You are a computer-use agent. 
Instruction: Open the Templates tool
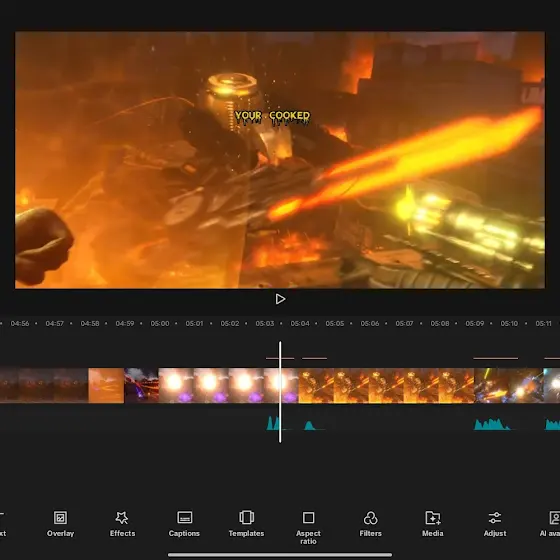246,524
